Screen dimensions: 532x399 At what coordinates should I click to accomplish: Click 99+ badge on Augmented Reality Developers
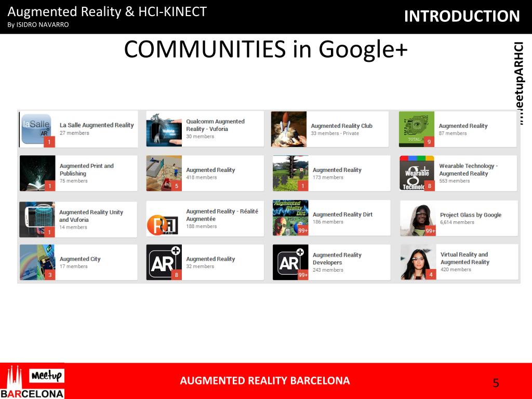[303, 274]
